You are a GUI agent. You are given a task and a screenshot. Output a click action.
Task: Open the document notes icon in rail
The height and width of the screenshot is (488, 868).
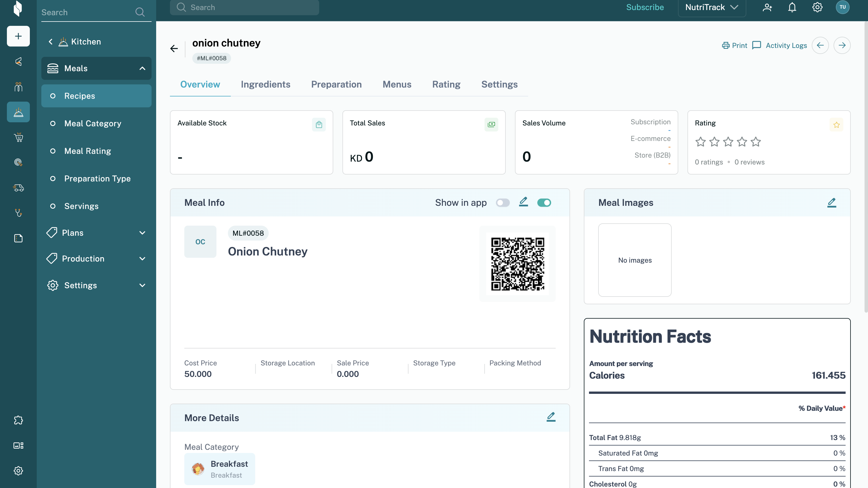click(x=18, y=238)
